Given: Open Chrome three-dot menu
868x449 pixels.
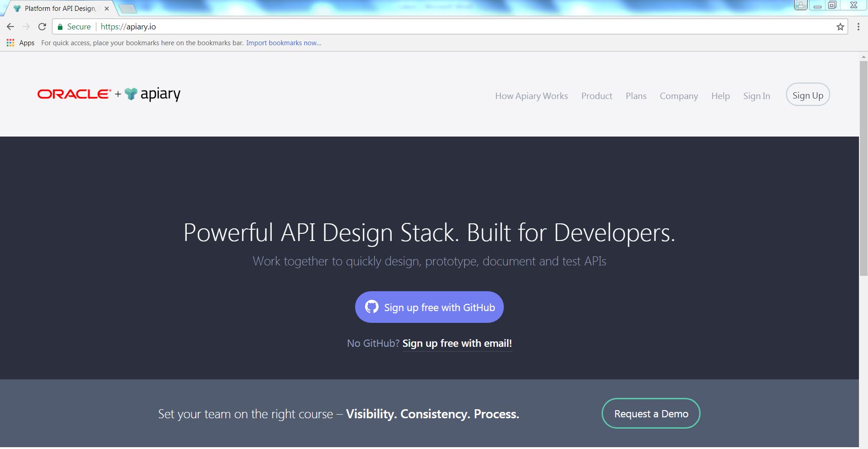Looking at the screenshot, I should pyautogui.click(x=858, y=27).
